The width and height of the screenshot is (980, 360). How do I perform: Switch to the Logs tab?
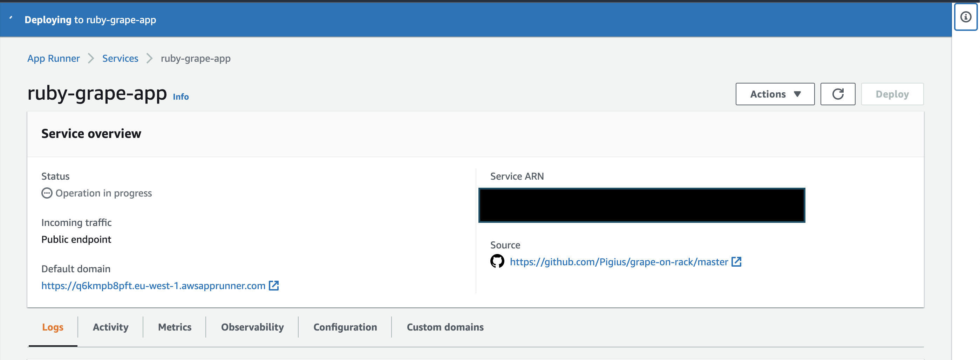(x=53, y=327)
